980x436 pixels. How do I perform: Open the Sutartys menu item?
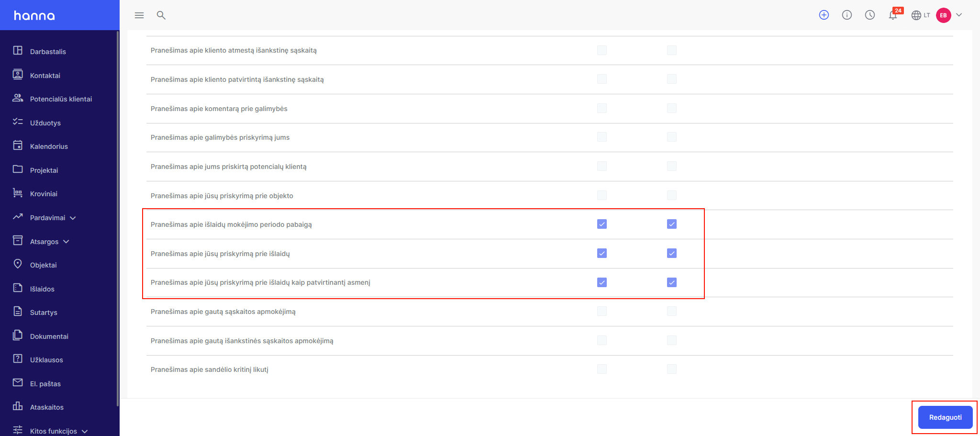44,313
